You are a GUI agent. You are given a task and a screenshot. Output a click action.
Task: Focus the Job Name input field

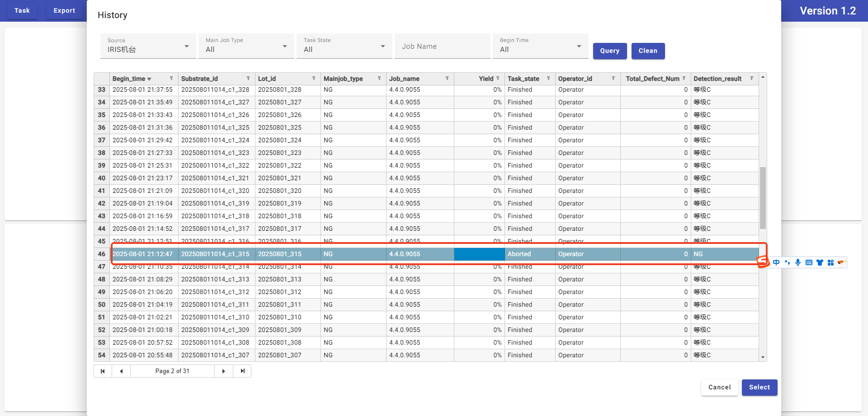[442, 47]
